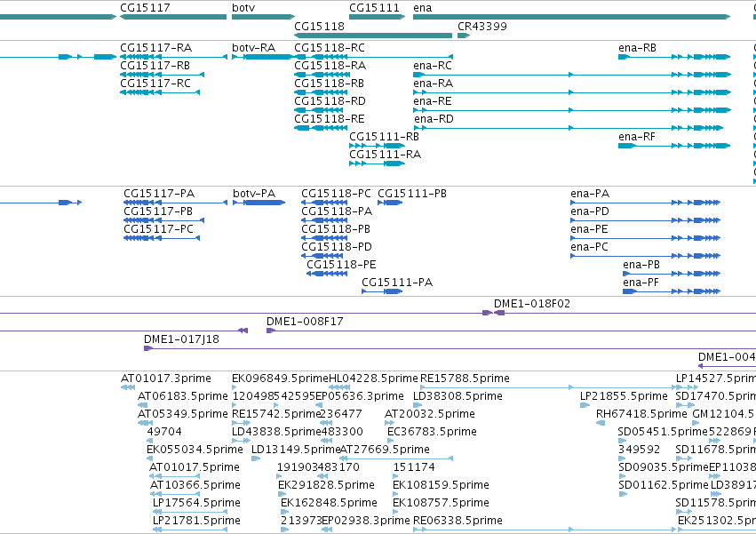Screen dimensions: 756x534
Task: Select EST label LP17564.5prime
Action: (x=196, y=503)
